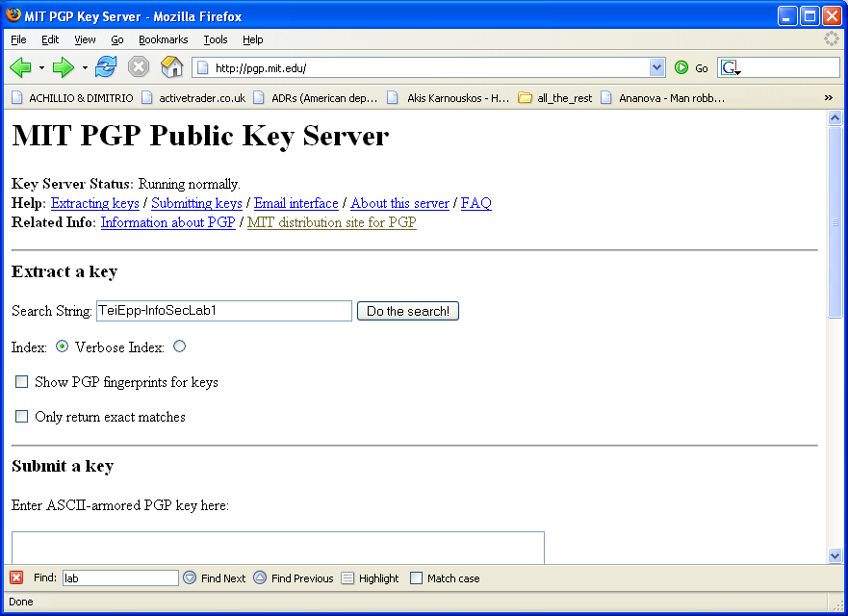This screenshot has height=616, width=848.
Task: Toggle the Match case checkbox
Action: [x=416, y=578]
